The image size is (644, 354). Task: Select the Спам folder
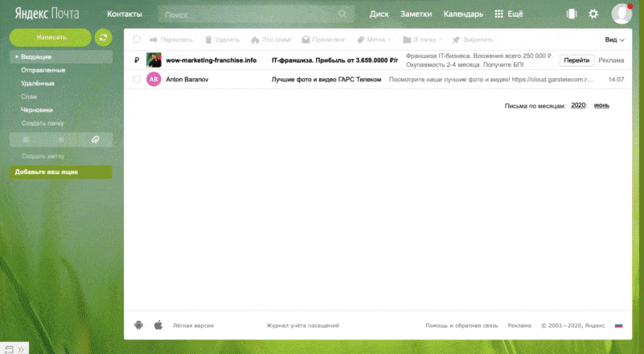[29, 97]
